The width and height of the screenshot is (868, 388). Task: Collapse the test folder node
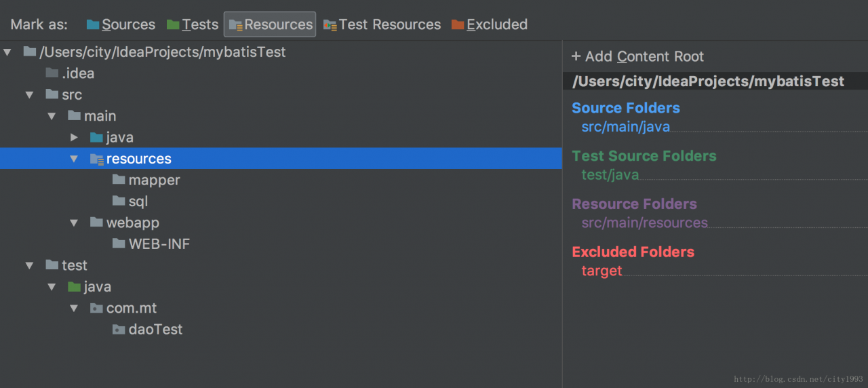(x=30, y=265)
